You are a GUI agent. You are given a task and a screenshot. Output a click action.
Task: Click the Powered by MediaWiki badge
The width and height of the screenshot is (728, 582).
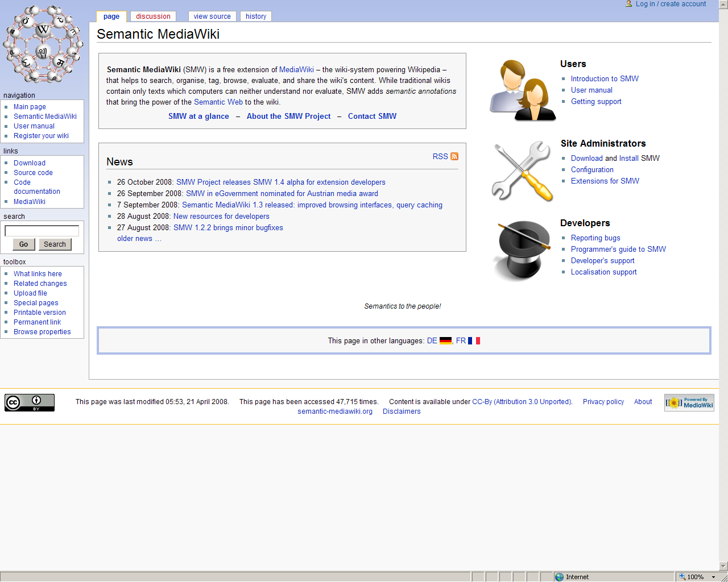click(x=689, y=402)
